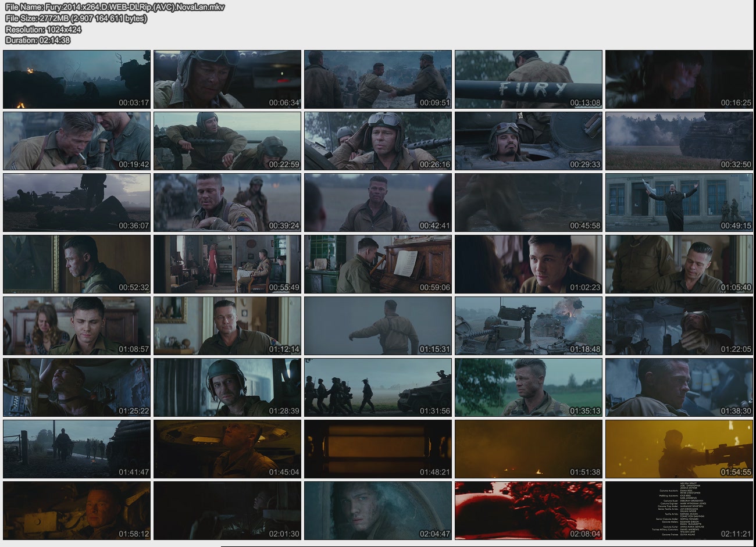Select the thumbnail timestamped 01:35:13
This screenshot has width=756, height=547.
(x=528, y=387)
